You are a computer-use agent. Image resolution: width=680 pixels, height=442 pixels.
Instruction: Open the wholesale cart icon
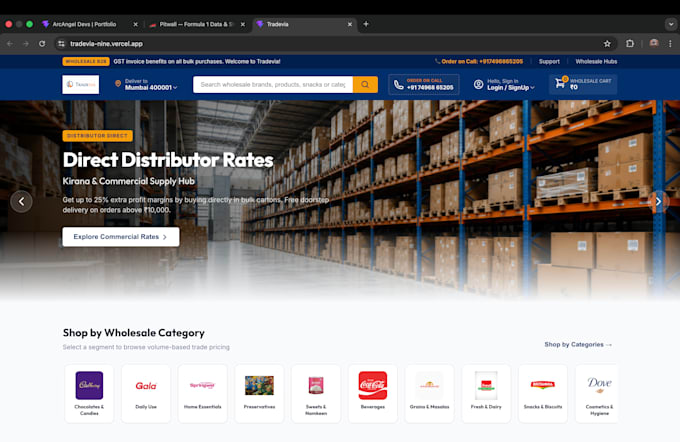coord(561,82)
